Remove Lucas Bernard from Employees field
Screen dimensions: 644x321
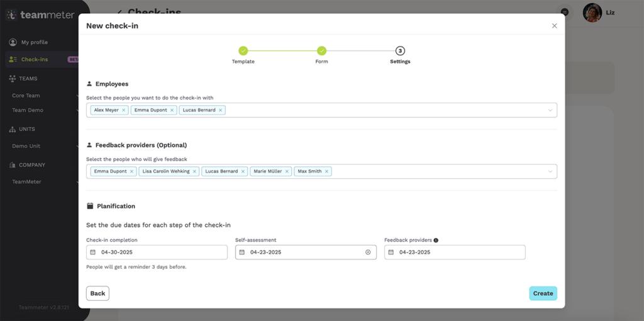220,110
